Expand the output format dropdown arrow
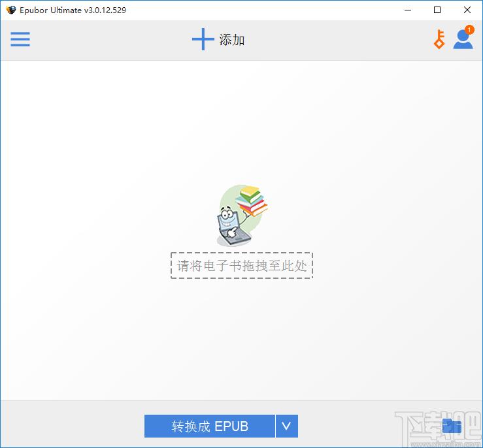483x448 pixels. coord(286,426)
